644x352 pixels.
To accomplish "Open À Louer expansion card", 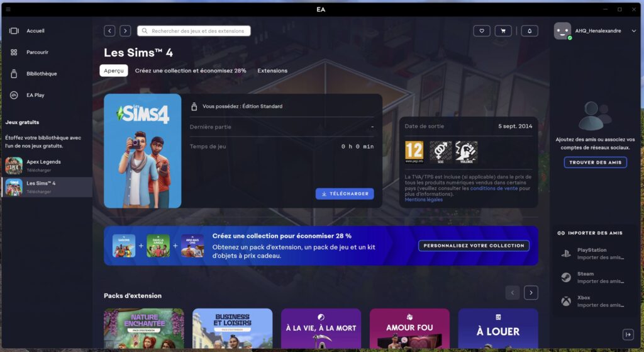I will (498, 329).
